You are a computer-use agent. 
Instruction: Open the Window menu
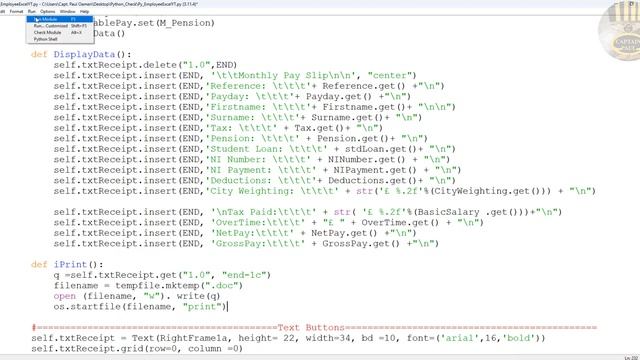[x=68, y=11]
